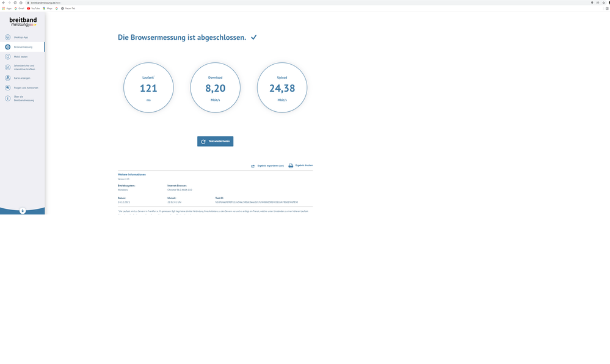Screen dimensions: 610x364
Task: Click the padlock icon in the address bar
Action: coord(28,2)
